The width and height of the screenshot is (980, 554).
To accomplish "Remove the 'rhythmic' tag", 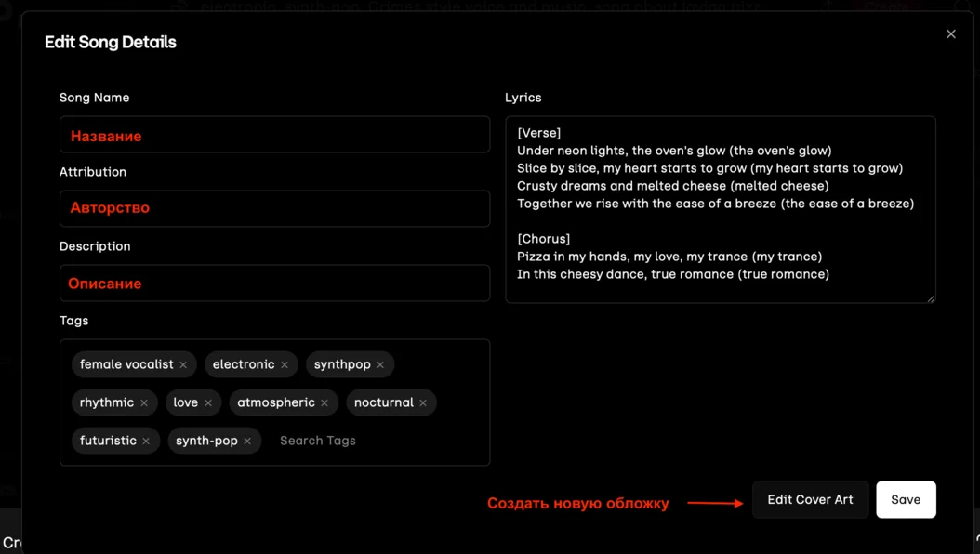I will [144, 403].
